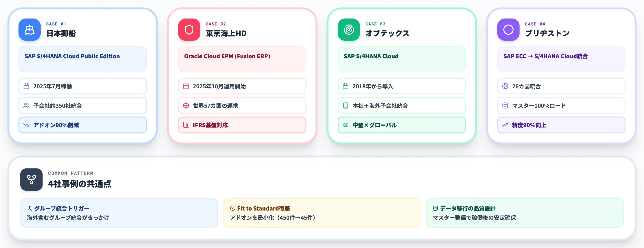Click the building icon beside 本社+海外子会社統合
The width and height of the screenshot is (644, 248).
(x=346, y=105)
